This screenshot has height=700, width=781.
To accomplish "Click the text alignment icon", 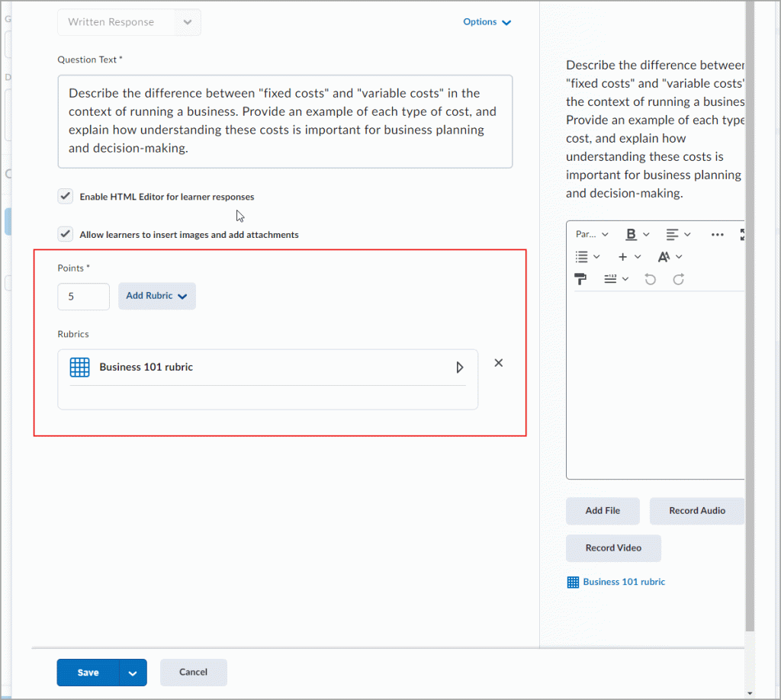I will click(x=672, y=234).
